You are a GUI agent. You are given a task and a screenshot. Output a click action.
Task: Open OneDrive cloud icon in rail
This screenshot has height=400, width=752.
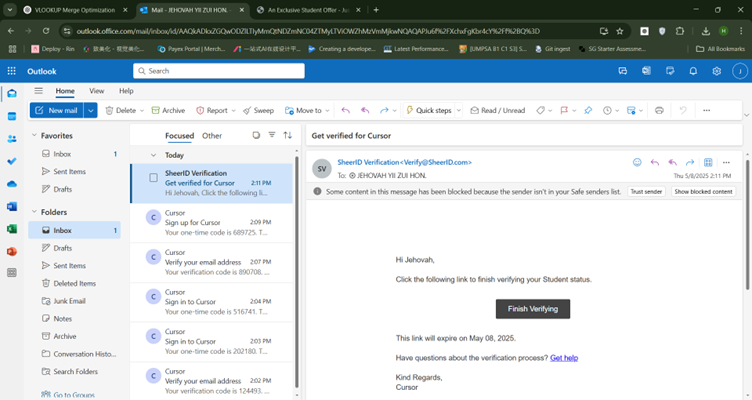tap(12, 184)
